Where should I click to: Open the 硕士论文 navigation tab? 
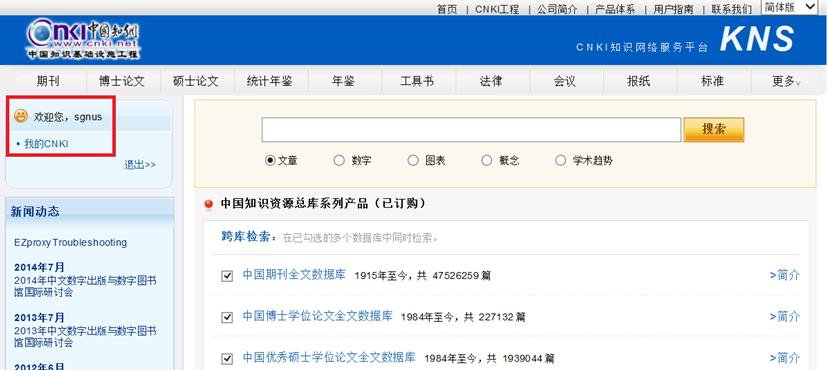(195, 81)
